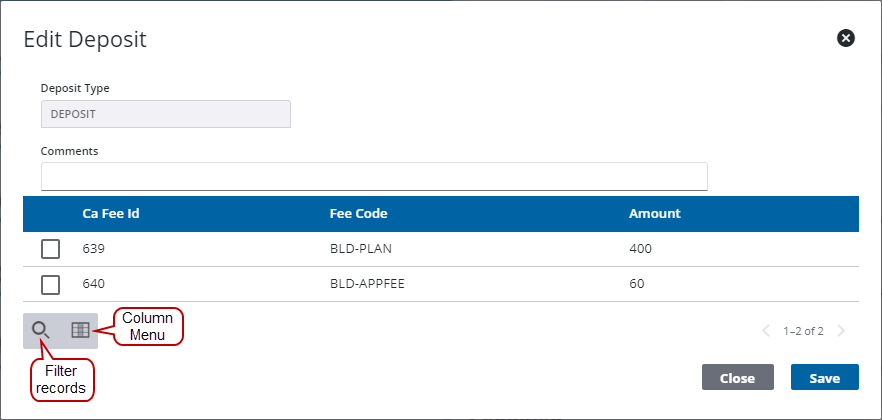Sort by the Amount column header
This screenshot has height=420, width=882.
coord(654,214)
